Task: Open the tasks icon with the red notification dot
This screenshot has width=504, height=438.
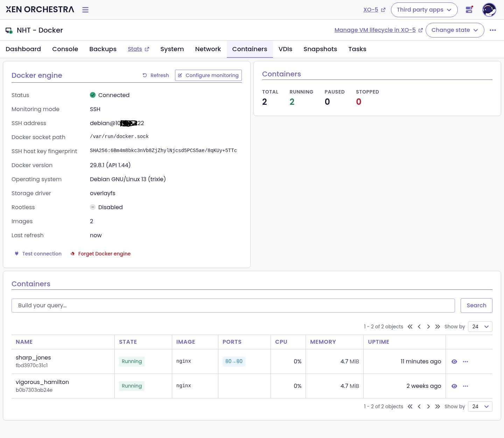Action: (469, 10)
